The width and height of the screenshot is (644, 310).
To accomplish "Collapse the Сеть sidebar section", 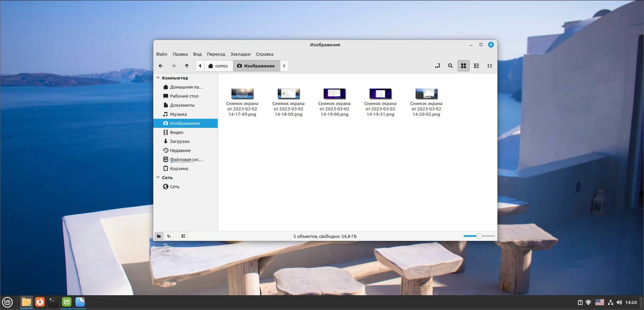I will [158, 178].
